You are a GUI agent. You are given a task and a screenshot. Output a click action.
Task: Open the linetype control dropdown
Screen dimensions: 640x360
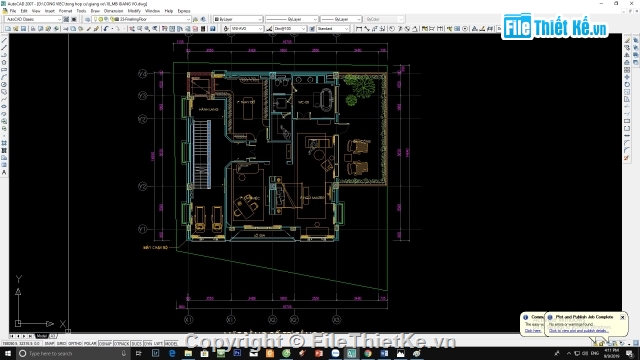pos(291,19)
